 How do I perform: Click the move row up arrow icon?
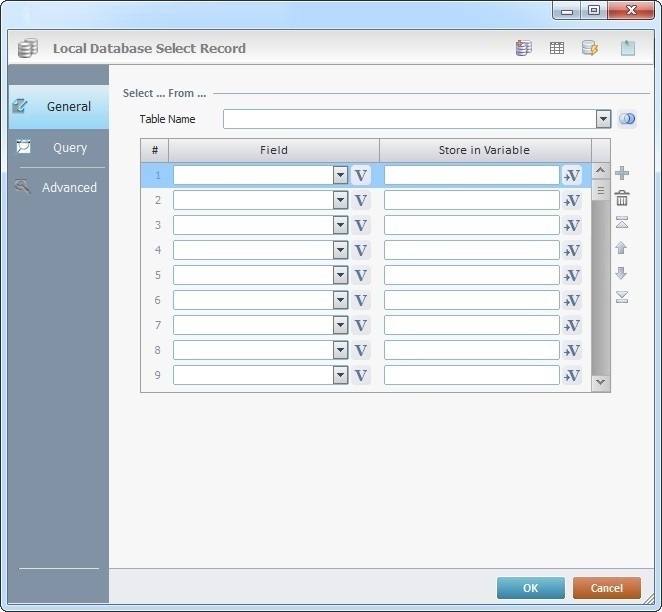point(622,248)
